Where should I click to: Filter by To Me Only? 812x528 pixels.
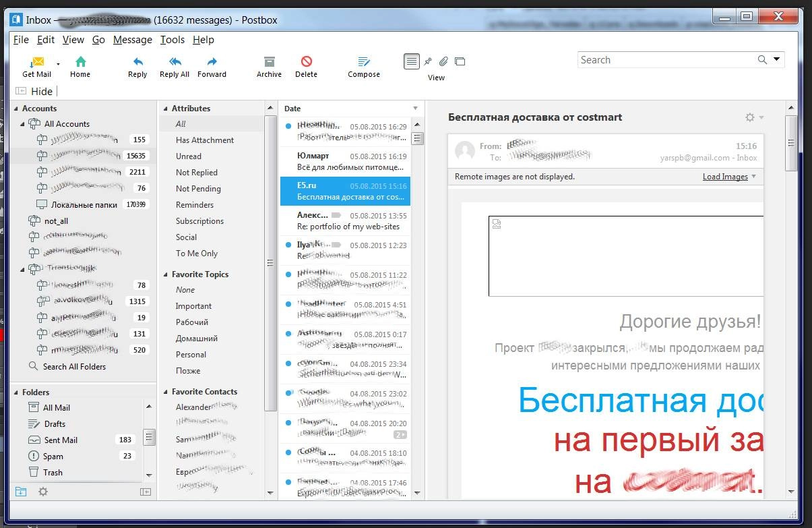(x=197, y=254)
